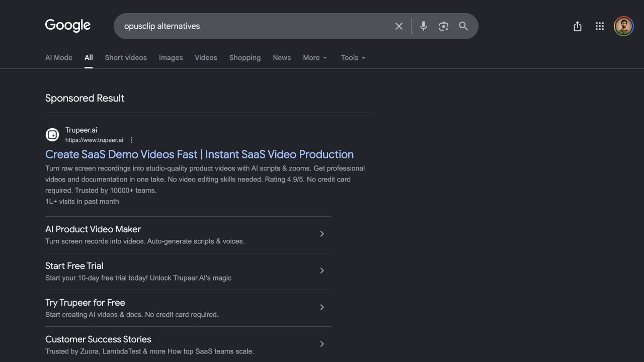Open the Google account profile avatar

624,26
